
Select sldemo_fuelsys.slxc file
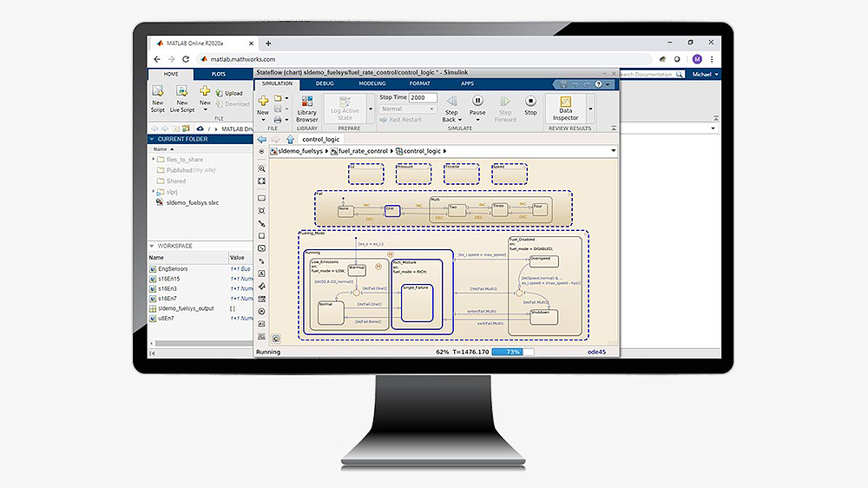pyautogui.click(x=192, y=202)
